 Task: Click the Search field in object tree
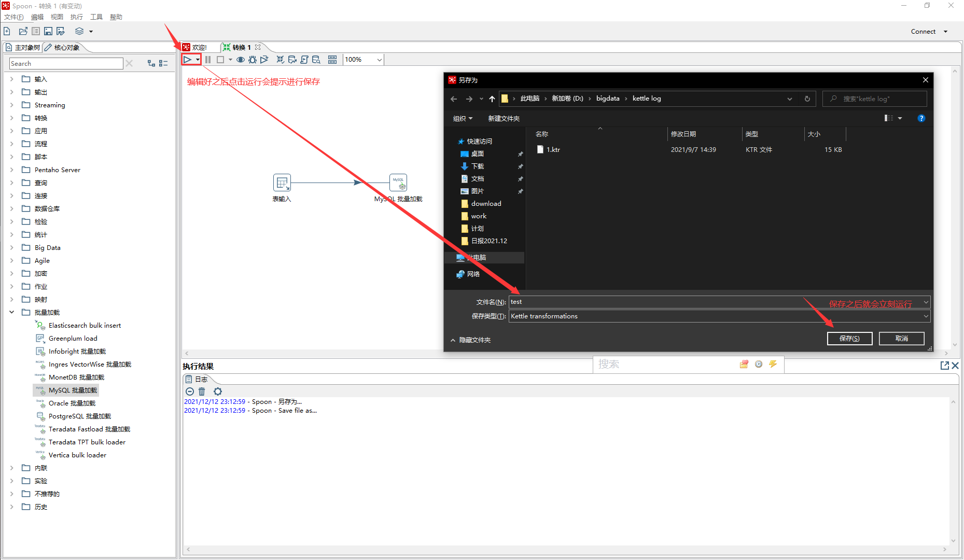(x=66, y=63)
